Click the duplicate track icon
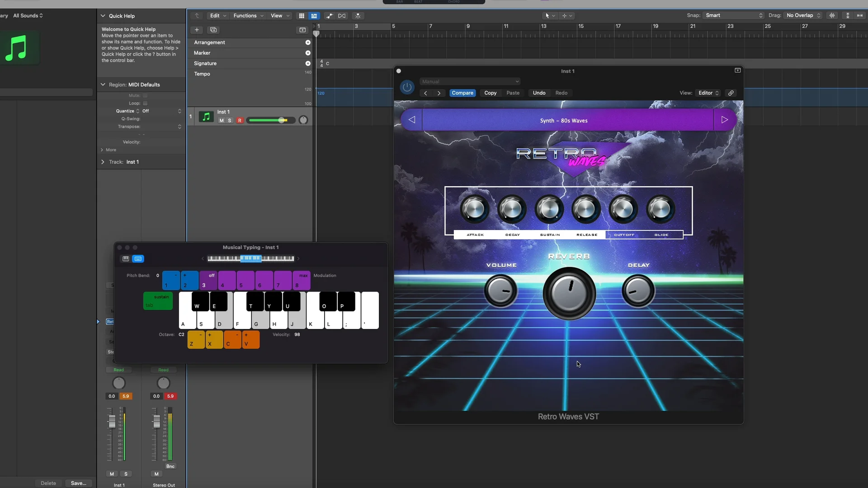868x488 pixels. [x=213, y=30]
